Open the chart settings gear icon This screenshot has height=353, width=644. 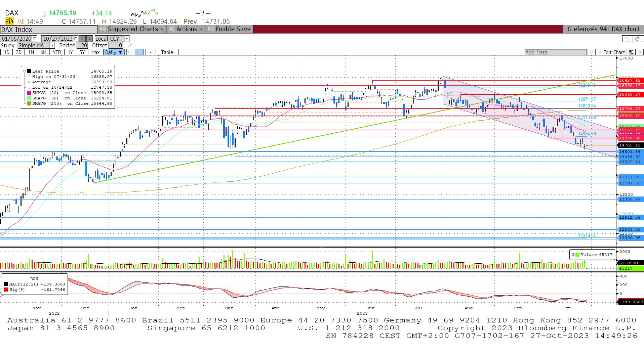tap(640, 52)
